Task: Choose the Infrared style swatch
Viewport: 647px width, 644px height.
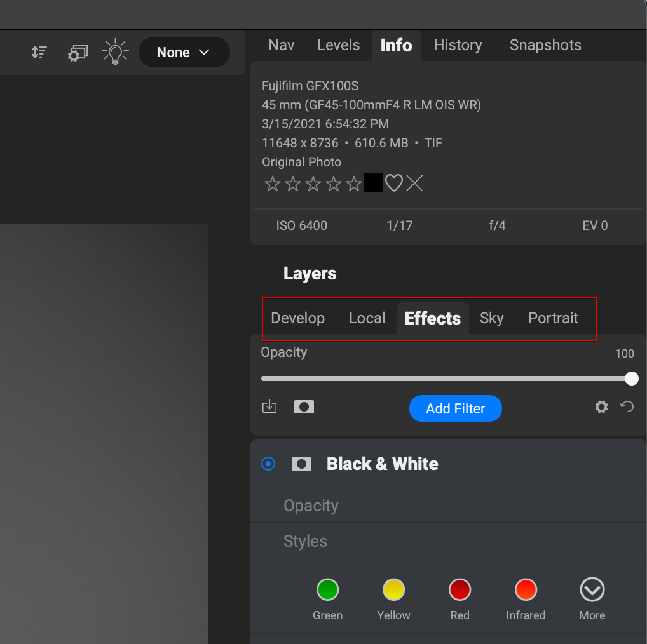Action: tap(526, 590)
